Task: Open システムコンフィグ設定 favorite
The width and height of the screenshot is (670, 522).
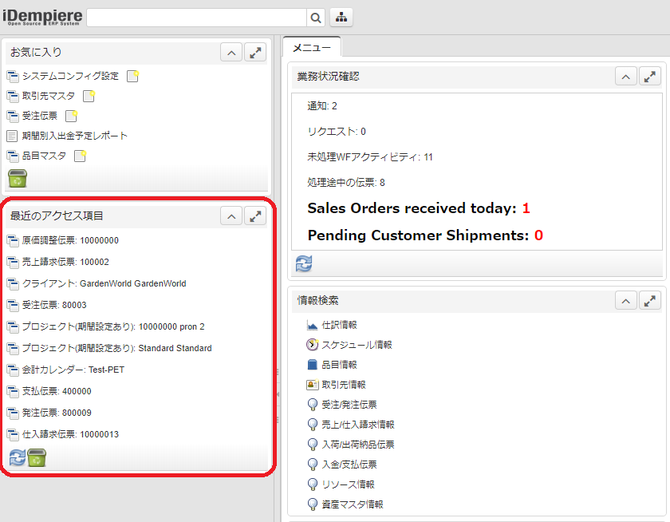Action: click(70, 76)
